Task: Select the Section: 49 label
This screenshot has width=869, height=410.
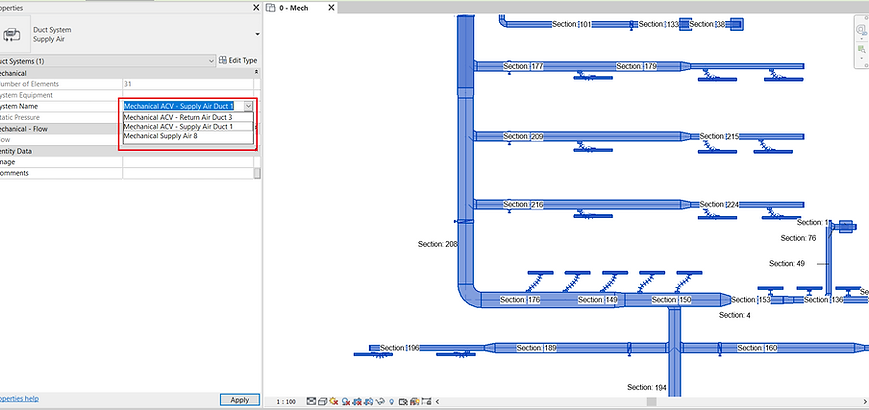Action: 786,264
